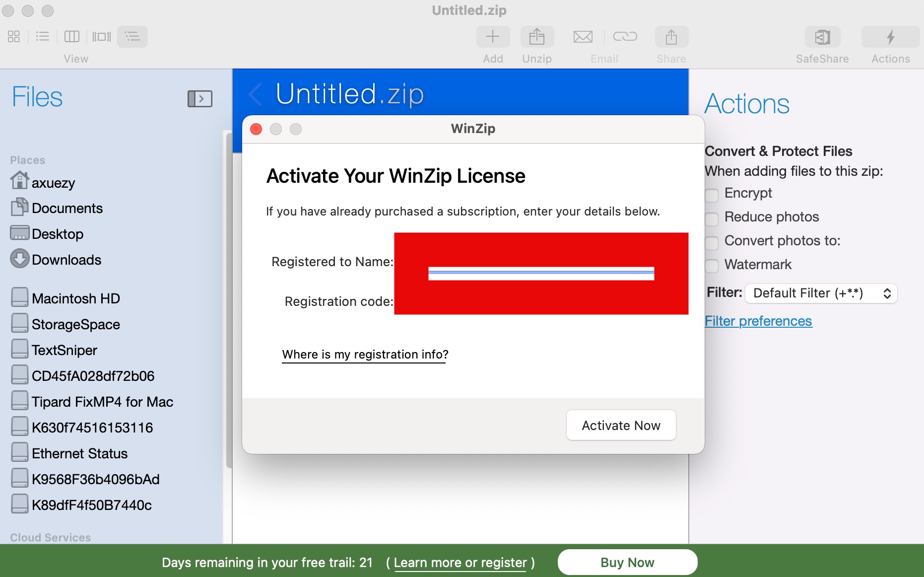Open Where is my registration info link
The height and width of the screenshot is (577, 924).
coord(365,355)
